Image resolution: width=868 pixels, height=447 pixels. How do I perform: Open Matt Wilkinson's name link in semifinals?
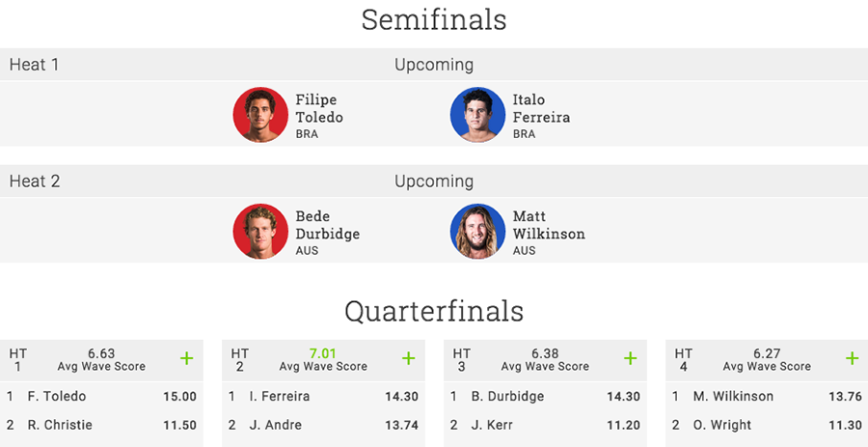[x=548, y=224]
